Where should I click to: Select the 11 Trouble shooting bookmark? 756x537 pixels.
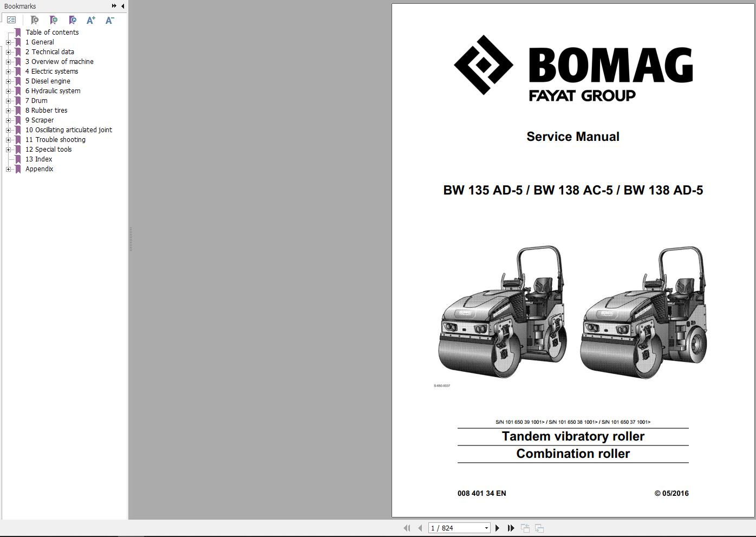[x=55, y=140]
